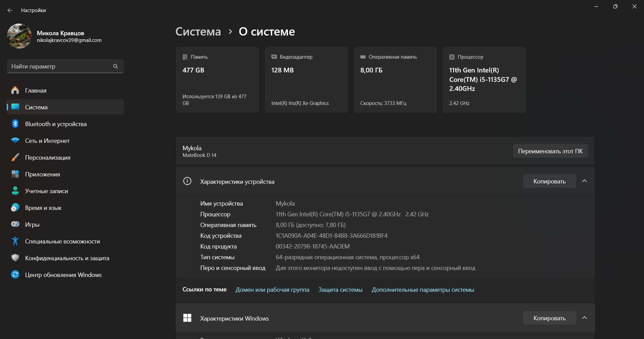Copy the Windows specifications
This screenshot has height=339, width=644.
pyautogui.click(x=549, y=318)
